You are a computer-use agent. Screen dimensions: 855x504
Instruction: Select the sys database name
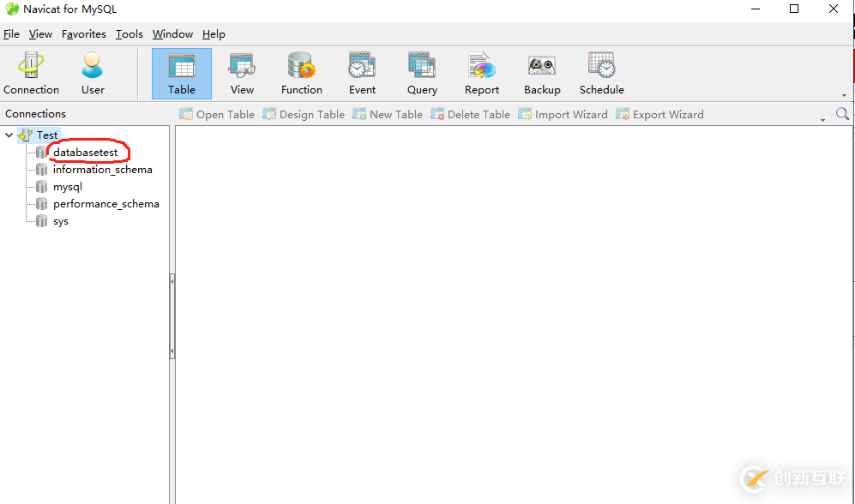coord(61,221)
